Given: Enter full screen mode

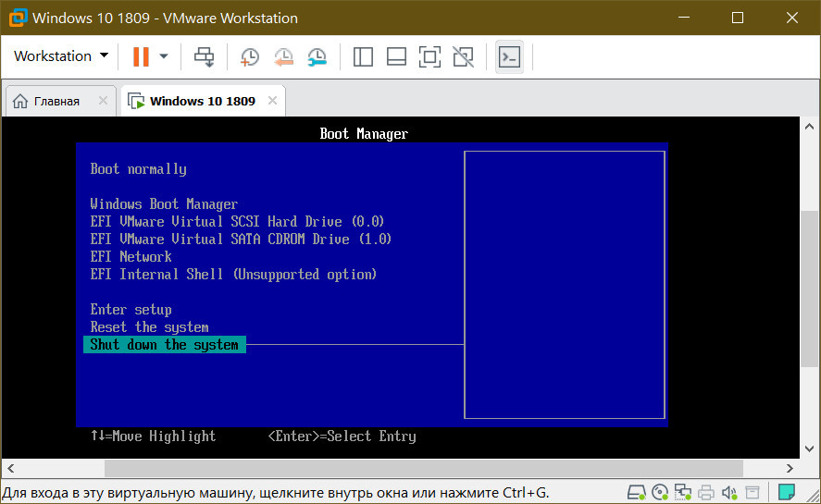Looking at the screenshot, I should (x=429, y=56).
